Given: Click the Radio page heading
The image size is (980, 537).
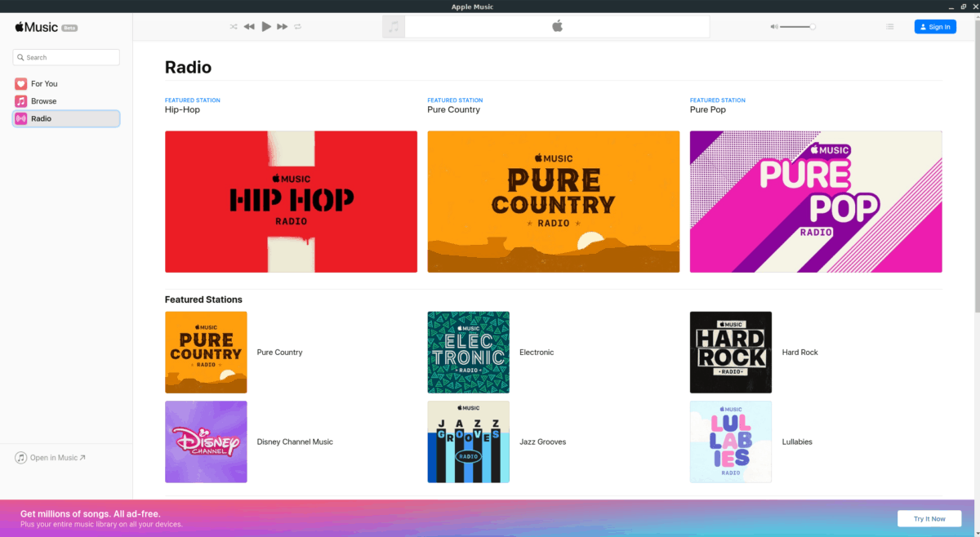Looking at the screenshot, I should point(189,67).
